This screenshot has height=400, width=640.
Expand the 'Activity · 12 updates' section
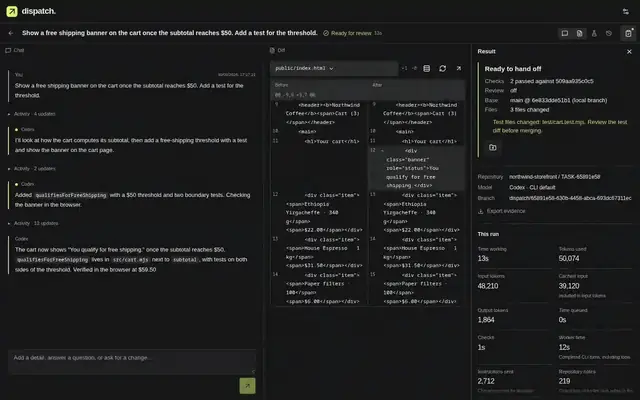(33, 223)
